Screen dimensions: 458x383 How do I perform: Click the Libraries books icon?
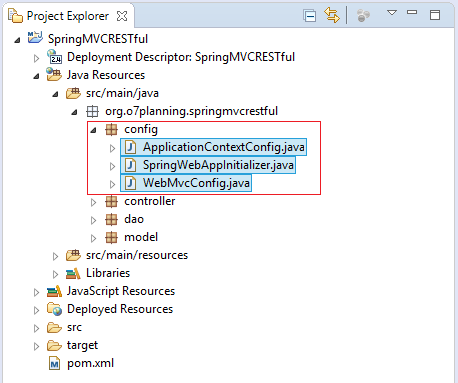(x=73, y=273)
